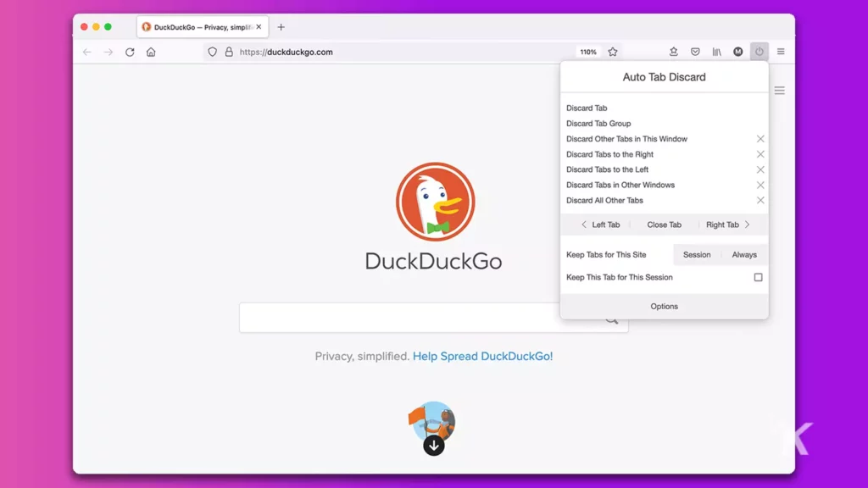Choose Discard Tabs to the Right
The width and height of the screenshot is (868, 488).
[x=609, y=154]
